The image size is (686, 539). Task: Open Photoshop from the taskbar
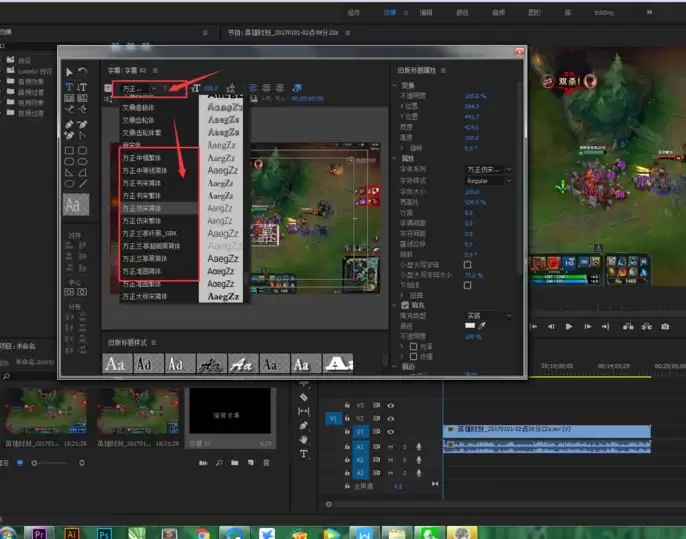point(103,532)
